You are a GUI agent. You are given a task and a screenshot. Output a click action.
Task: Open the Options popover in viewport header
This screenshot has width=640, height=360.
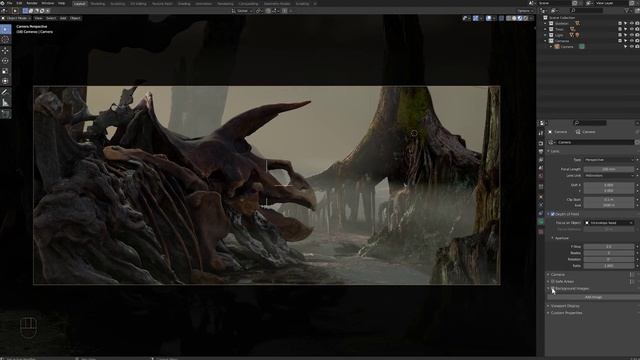point(525,11)
